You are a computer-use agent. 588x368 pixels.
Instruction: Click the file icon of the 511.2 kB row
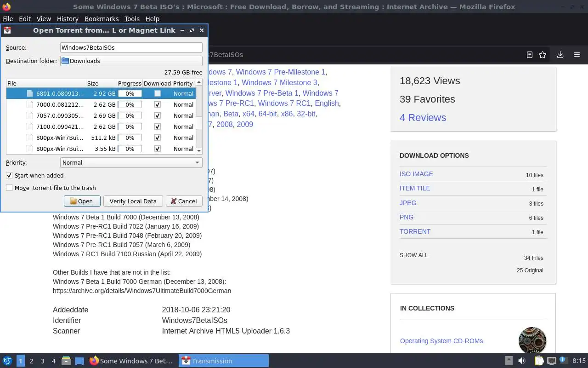coord(30,138)
